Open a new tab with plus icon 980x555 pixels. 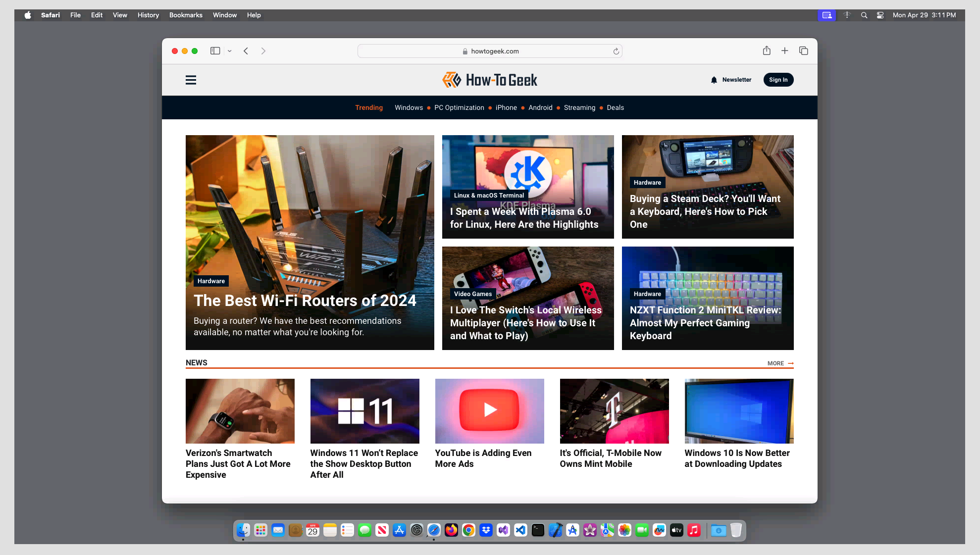pyautogui.click(x=785, y=50)
